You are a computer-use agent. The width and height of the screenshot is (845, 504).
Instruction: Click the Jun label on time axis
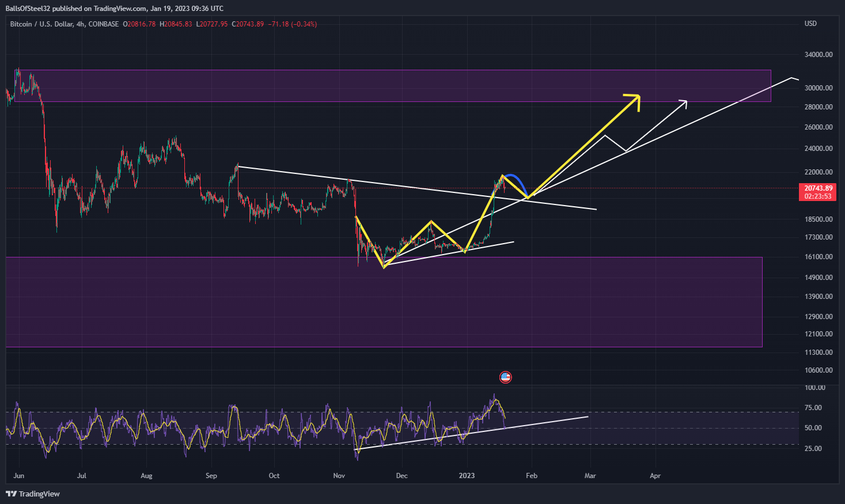coord(18,476)
